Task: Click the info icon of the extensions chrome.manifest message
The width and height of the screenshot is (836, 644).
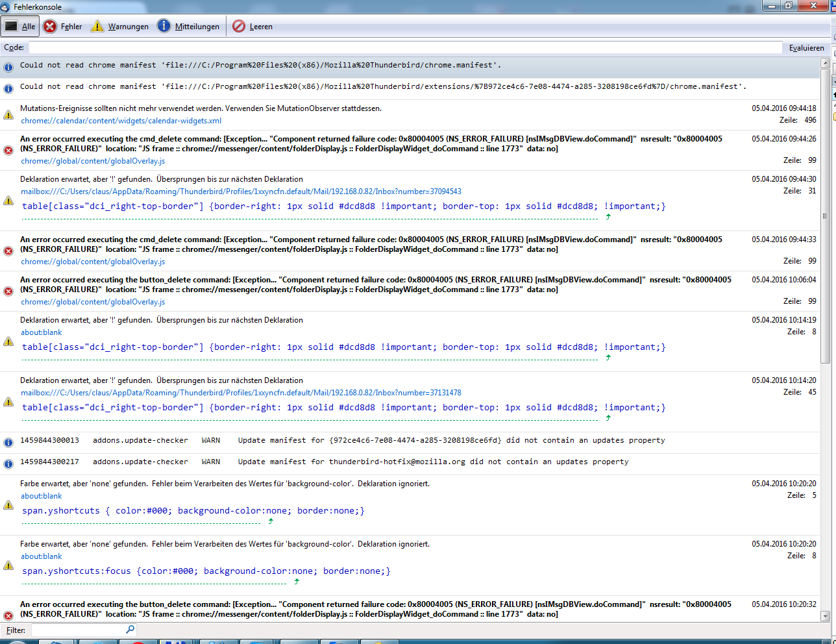Action: 8,88
